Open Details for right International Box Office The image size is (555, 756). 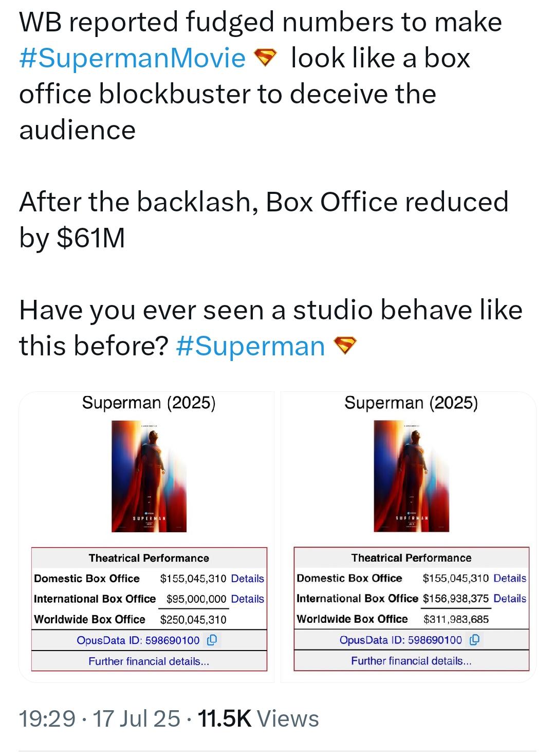click(x=510, y=599)
